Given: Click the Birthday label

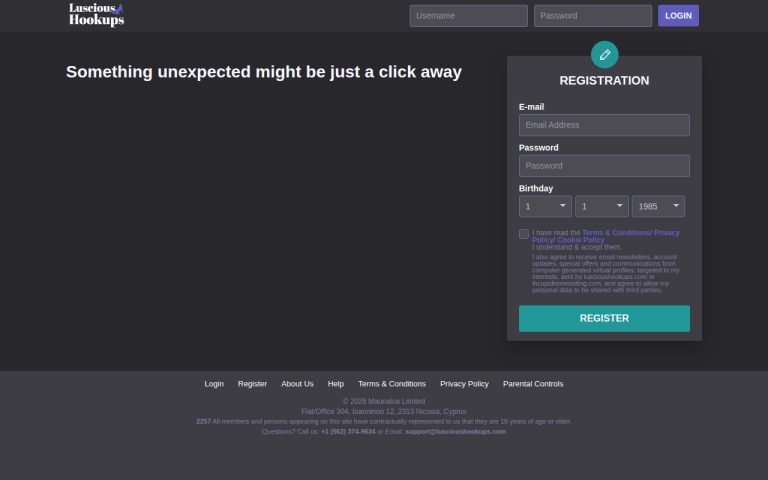Looking at the screenshot, I should [536, 189].
